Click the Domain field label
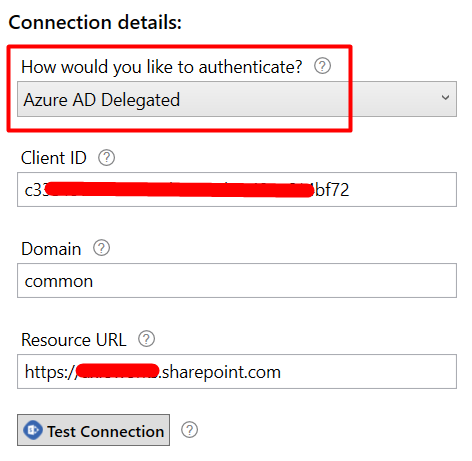Viewport: 472px width, 461px height. pos(51,249)
